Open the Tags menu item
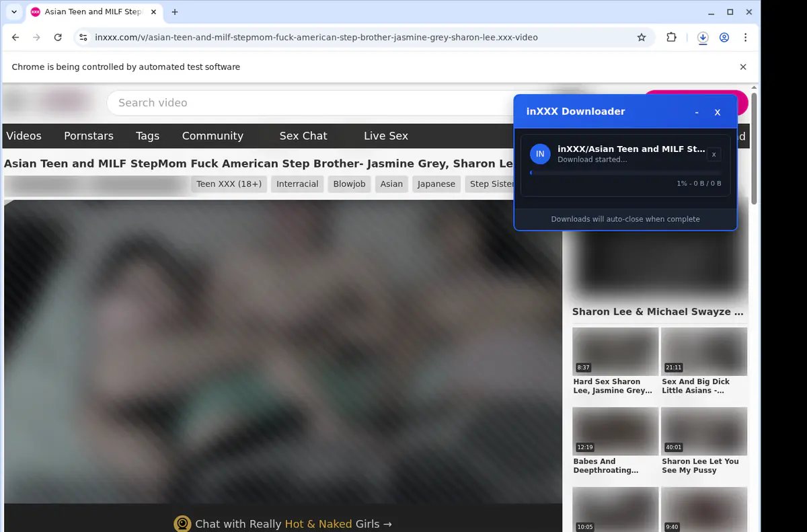 (147, 136)
